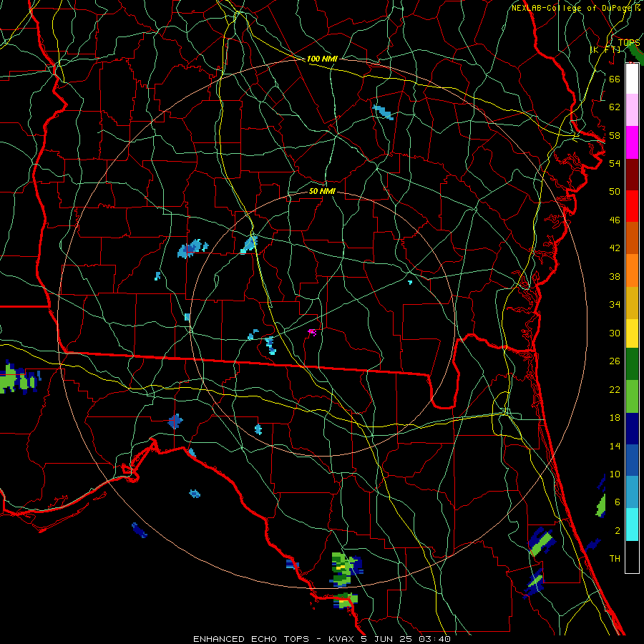This screenshot has width=644, height=644.
Task: Click the legend value "14"
Action: [615, 446]
